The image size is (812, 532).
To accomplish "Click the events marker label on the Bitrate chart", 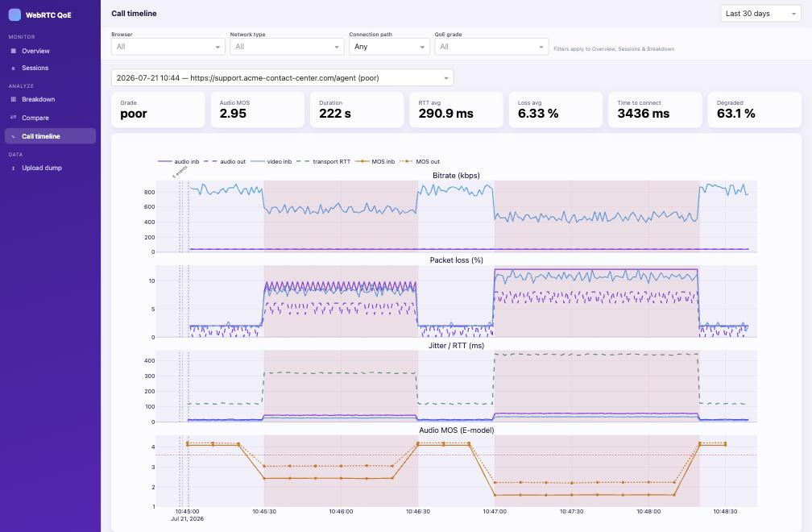I will click(180, 172).
